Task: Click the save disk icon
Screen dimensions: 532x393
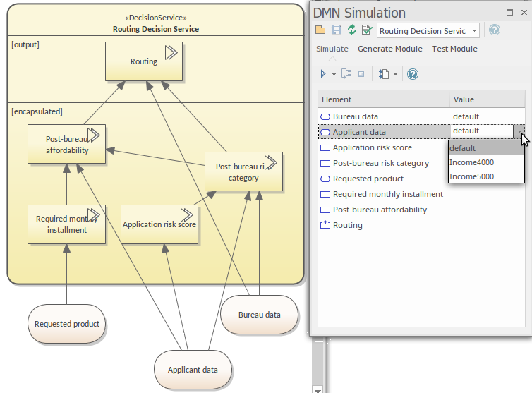Action: click(x=336, y=30)
